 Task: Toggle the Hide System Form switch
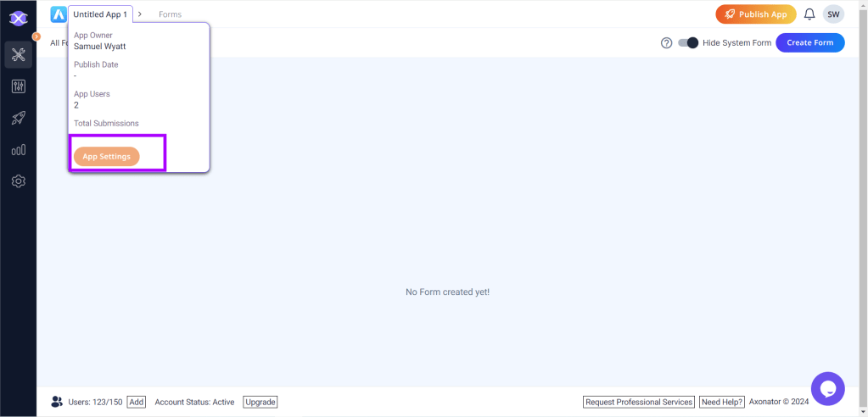click(687, 43)
